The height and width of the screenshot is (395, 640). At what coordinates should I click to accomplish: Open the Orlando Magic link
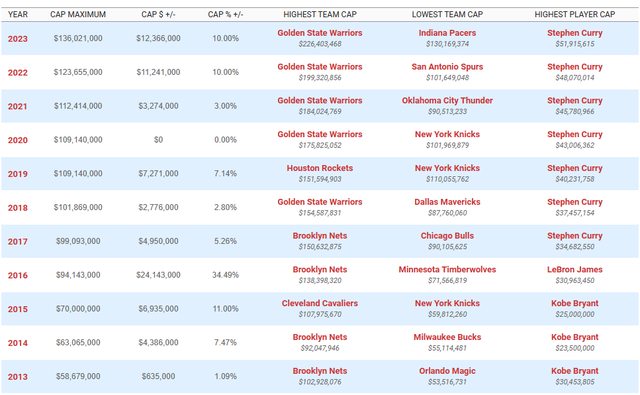447,371
